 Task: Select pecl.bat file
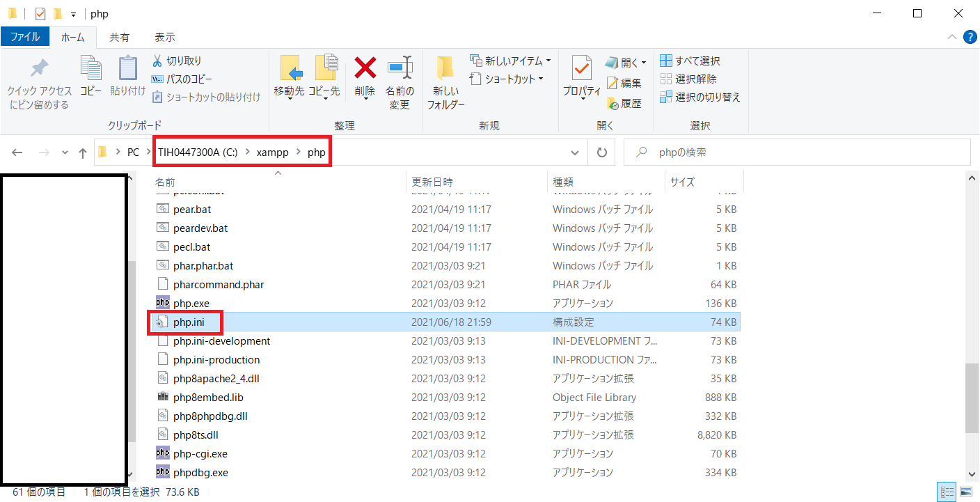click(445, 246)
